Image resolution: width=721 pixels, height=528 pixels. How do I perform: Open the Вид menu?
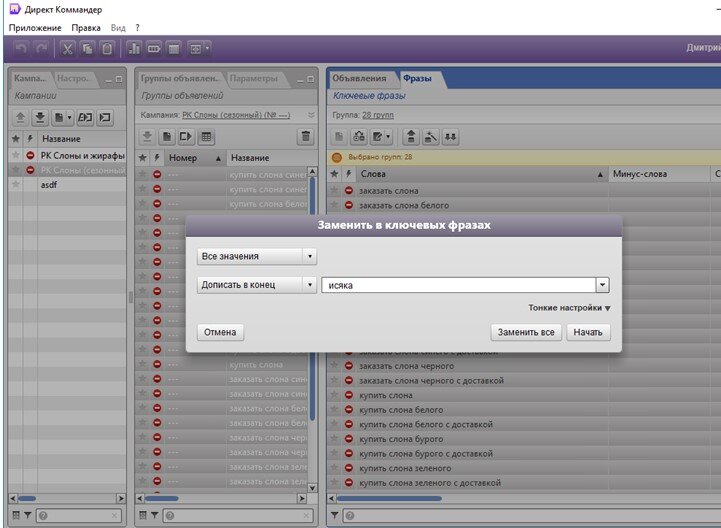click(x=118, y=28)
